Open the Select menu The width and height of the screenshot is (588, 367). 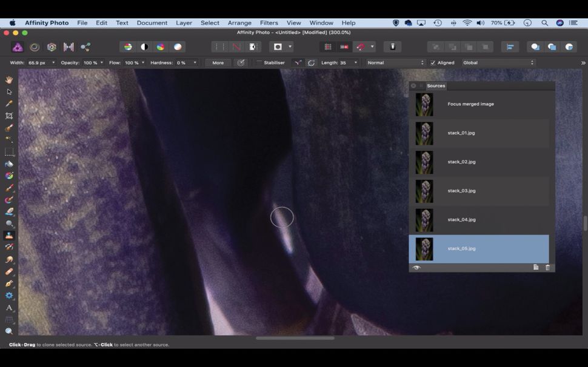pyautogui.click(x=210, y=22)
